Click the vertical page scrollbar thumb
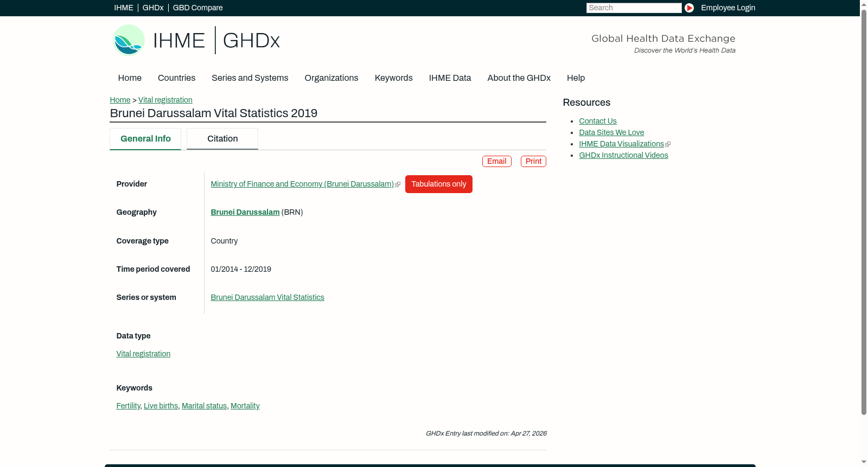 pyautogui.click(x=864, y=212)
